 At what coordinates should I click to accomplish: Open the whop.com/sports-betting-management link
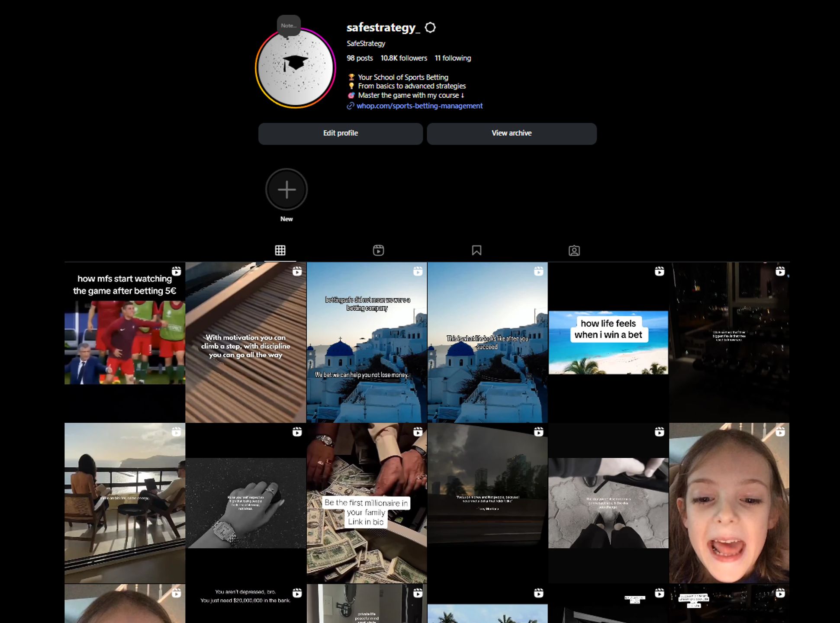[x=419, y=106]
